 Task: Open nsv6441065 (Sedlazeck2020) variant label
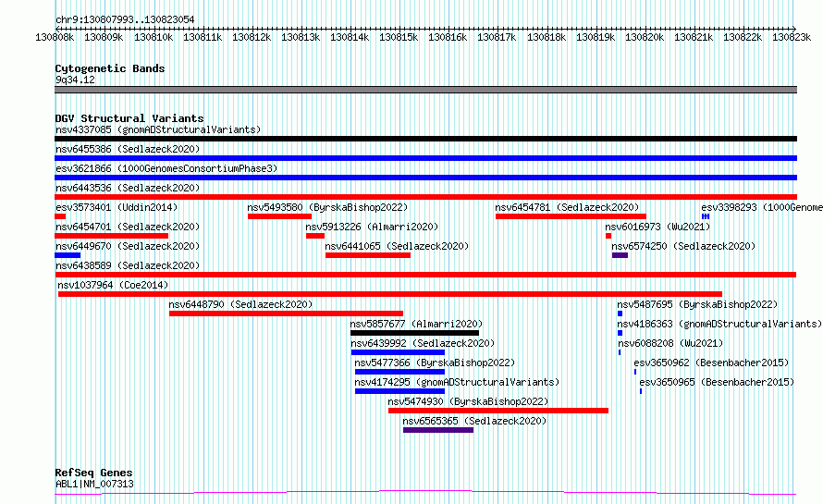point(397,246)
